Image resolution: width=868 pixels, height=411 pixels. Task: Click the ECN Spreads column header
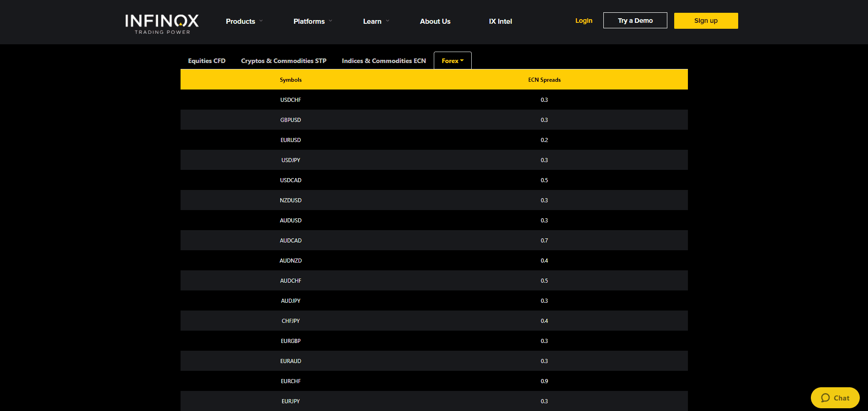pos(544,79)
